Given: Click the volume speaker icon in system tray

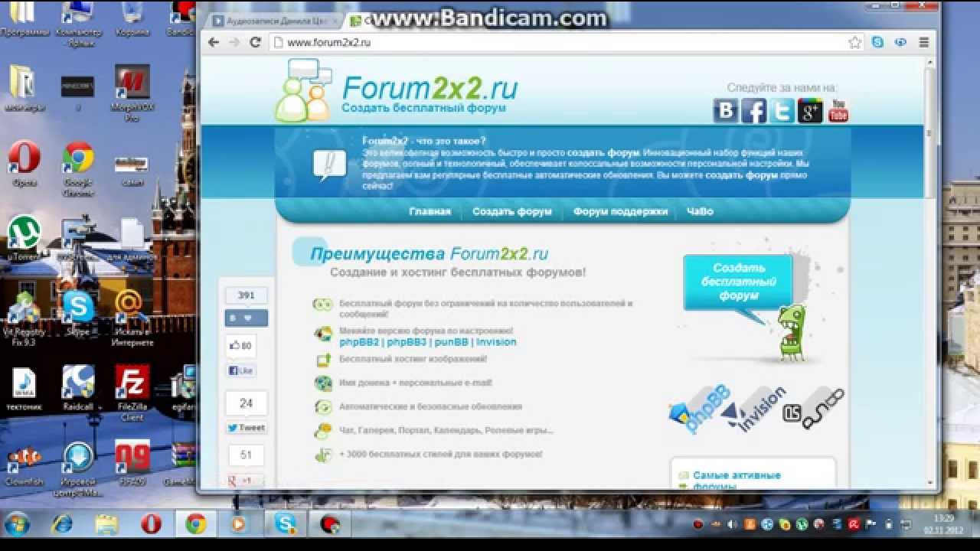Looking at the screenshot, I should click(731, 524).
